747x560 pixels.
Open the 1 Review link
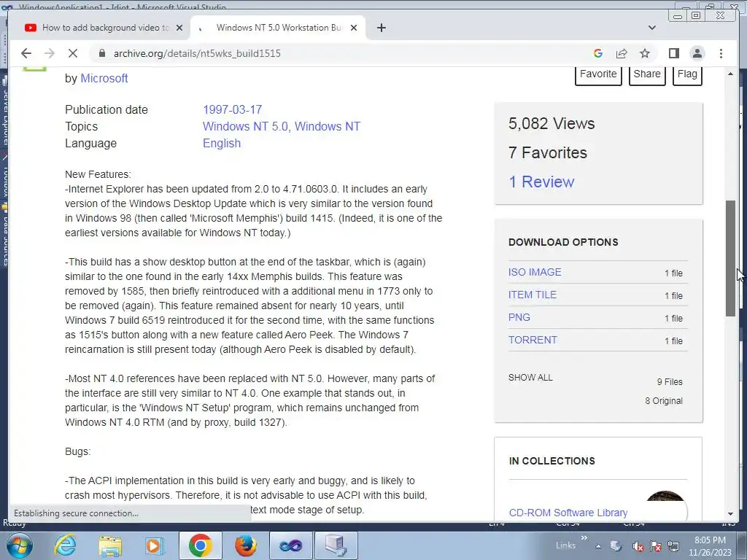(541, 182)
